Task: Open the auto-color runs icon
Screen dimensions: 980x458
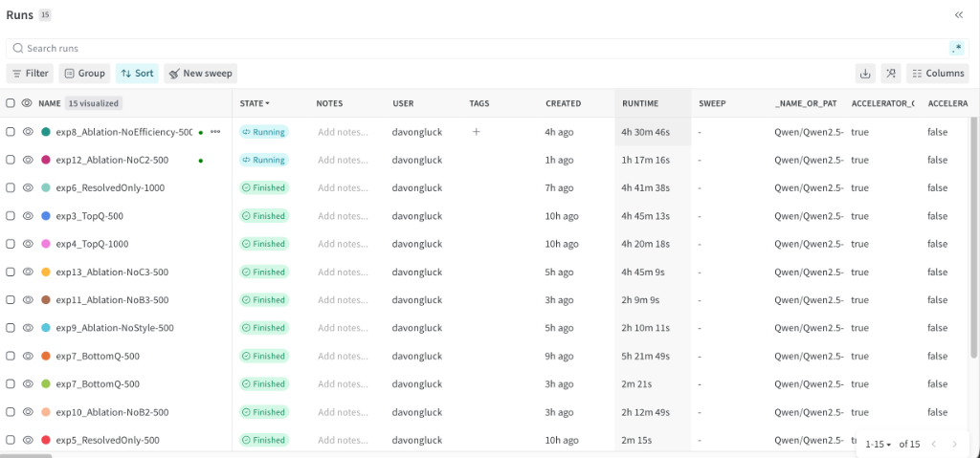Action: pos(891,73)
